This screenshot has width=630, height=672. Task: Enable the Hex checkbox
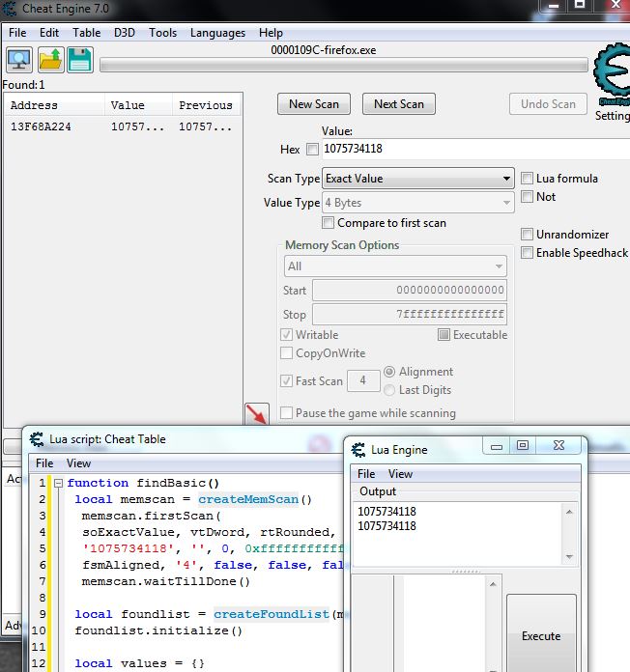[312, 150]
